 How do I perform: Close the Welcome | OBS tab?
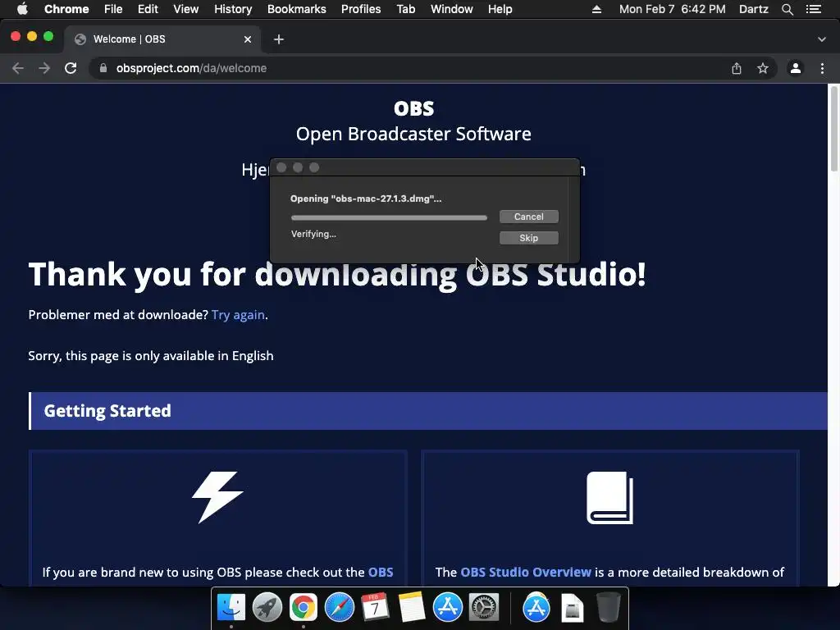pyautogui.click(x=248, y=39)
